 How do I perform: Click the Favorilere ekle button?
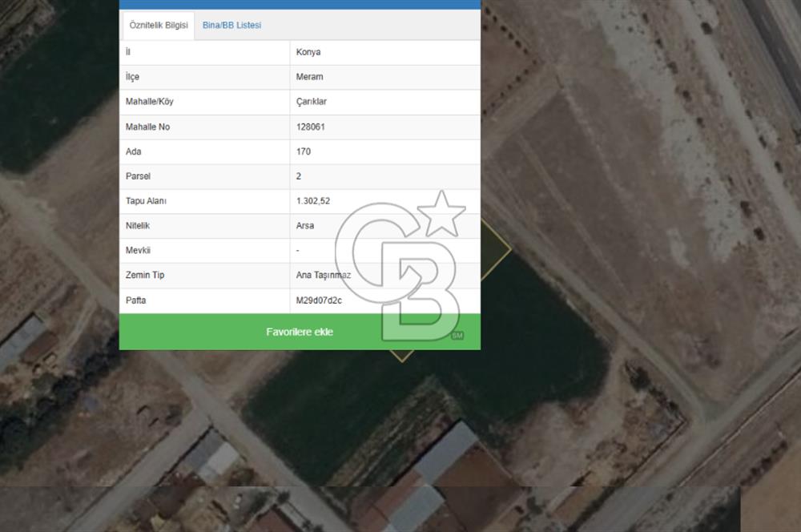[300, 332]
